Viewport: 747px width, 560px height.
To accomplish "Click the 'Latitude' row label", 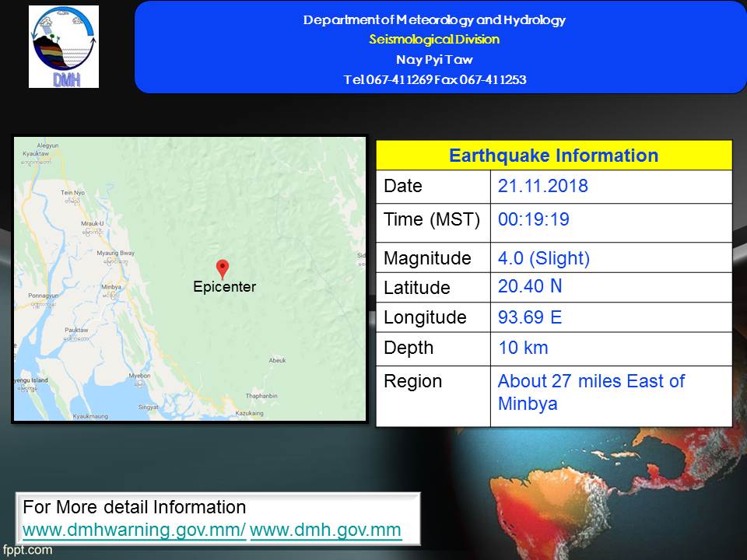I will [417, 288].
